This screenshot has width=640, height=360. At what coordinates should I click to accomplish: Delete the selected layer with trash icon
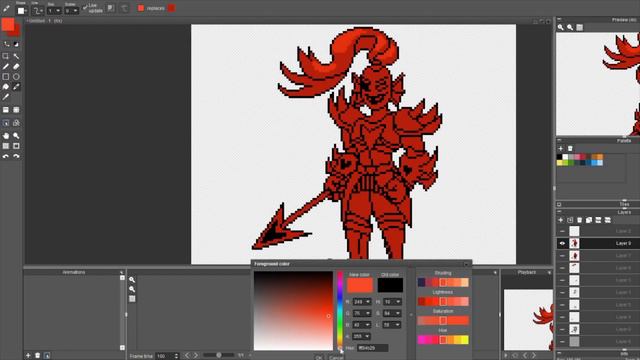pos(580,220)
